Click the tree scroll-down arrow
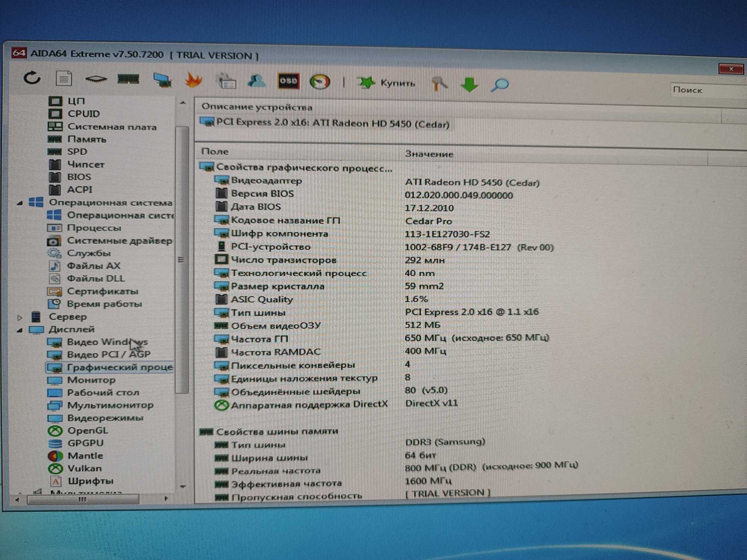Screen dimensions: 747x560 tap(183, 486)
